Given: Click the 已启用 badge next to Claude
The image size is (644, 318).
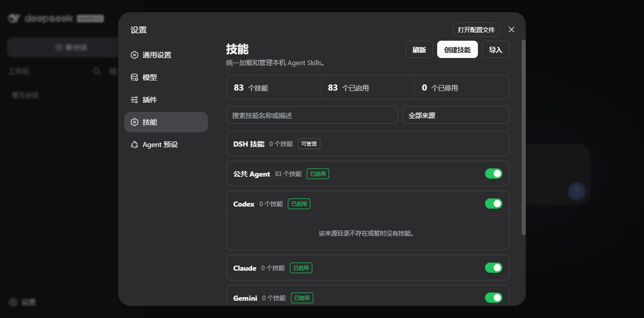Looking at the screenshot, I should tap(301, 268).
